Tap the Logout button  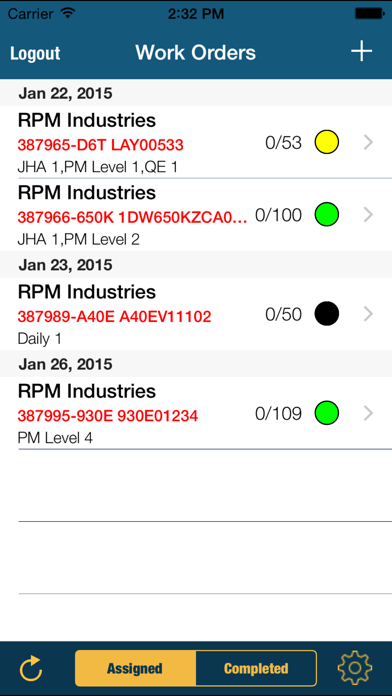[x=35, y=53]
